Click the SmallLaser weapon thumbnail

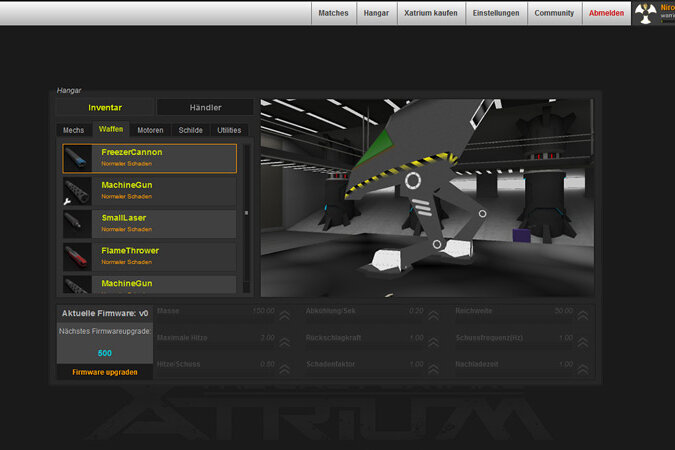(77, 224)
